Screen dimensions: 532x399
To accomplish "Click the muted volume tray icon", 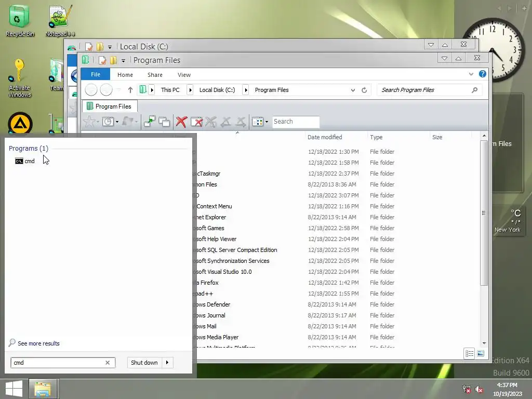I will click(479, 389).
